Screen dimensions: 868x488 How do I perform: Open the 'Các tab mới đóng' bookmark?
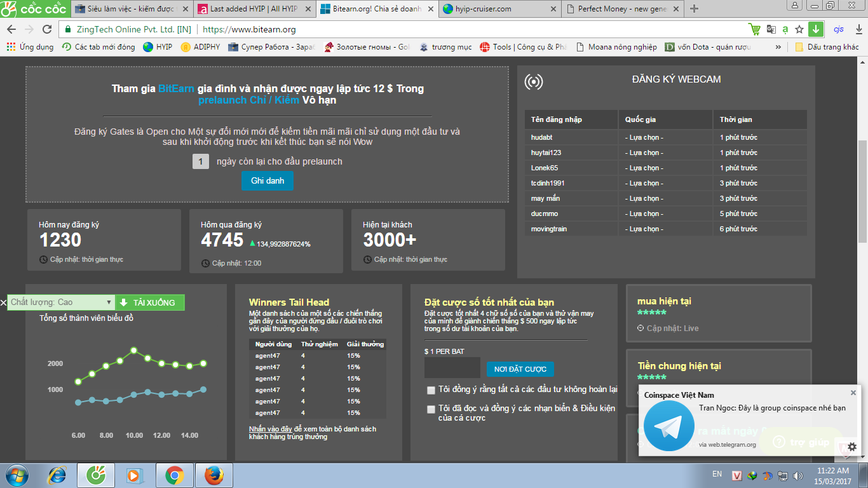coord(98,47)
